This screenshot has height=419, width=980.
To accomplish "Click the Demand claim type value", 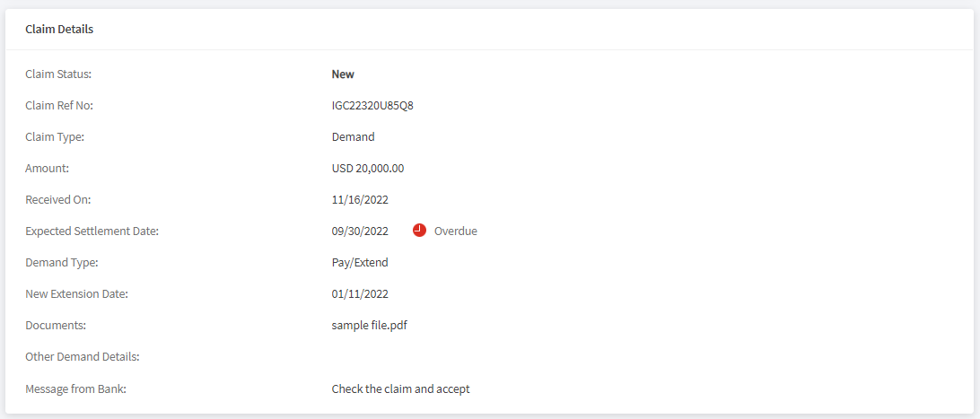I will pos(353,136).
